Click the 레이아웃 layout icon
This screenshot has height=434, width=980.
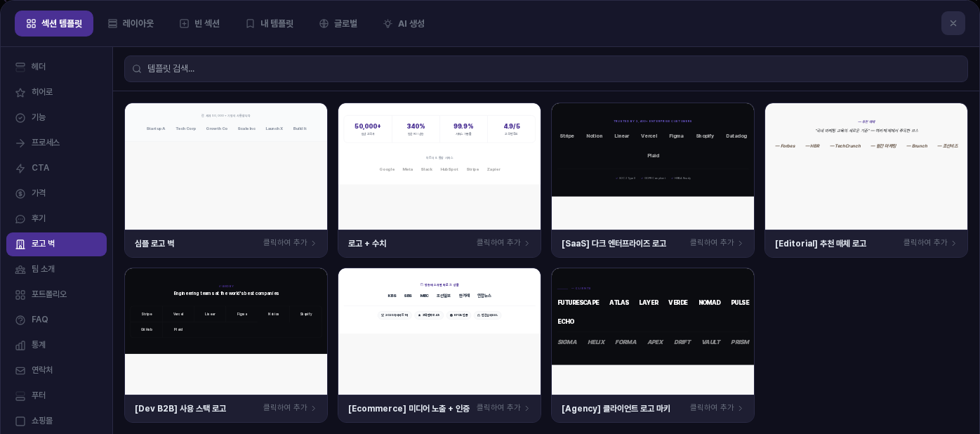click(x=112, y=24)
